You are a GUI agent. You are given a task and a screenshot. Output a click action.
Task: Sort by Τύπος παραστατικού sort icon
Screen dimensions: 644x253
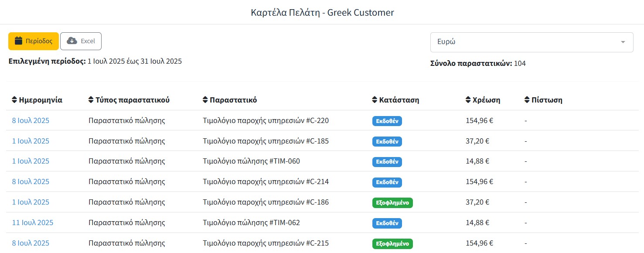coord(91,100)
